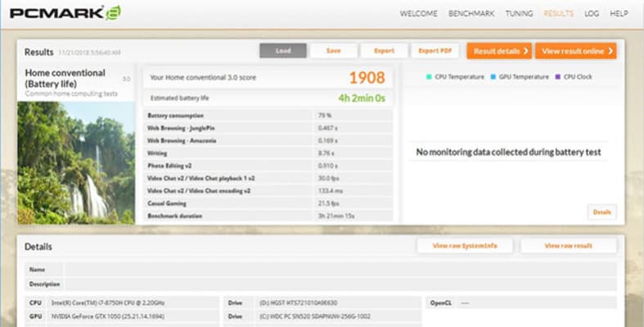
Task: Open the HELP tab
Action: click(x=619, y=14)
